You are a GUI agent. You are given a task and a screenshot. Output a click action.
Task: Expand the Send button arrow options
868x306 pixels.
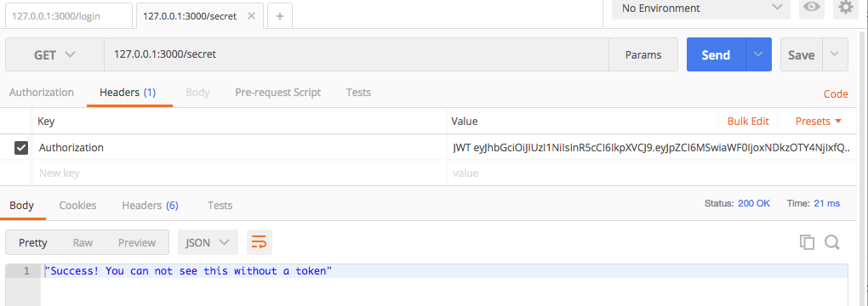click(x=758, y=54)
